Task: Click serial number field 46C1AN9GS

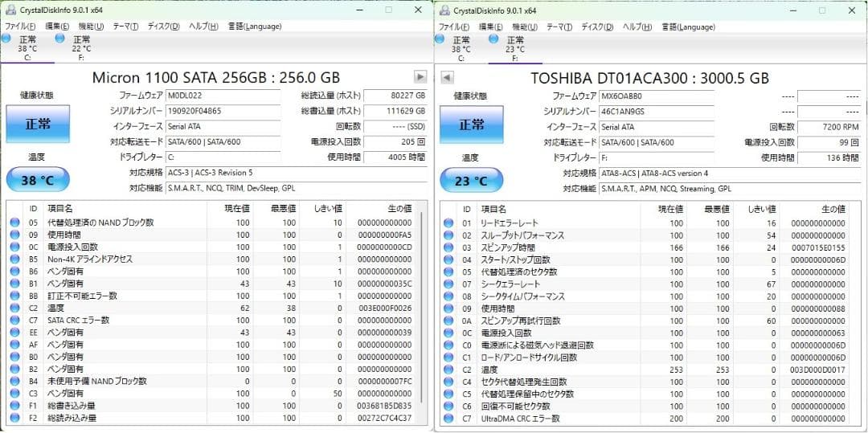Action: tap(657, 111)
